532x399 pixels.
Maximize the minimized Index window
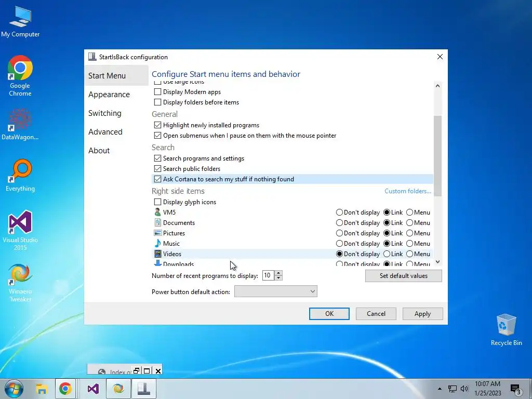(147, 371)
